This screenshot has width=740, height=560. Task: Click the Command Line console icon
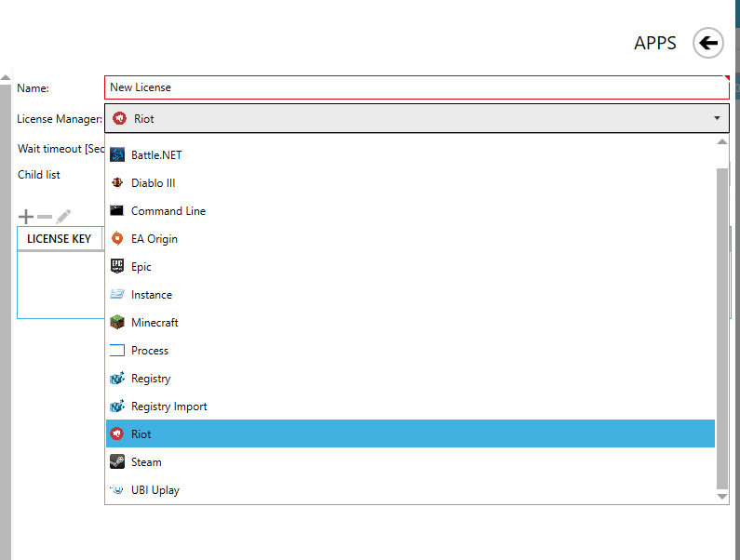[116, 210]
